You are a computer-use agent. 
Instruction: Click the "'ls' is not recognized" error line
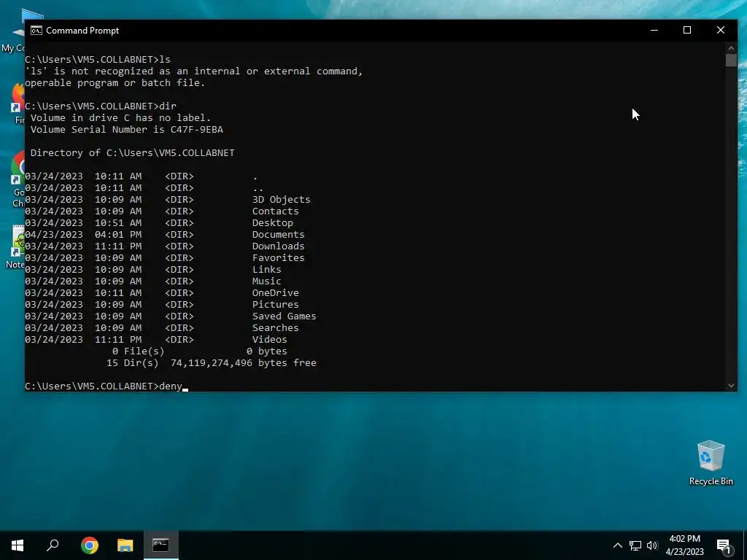click(x=193, y=71)
